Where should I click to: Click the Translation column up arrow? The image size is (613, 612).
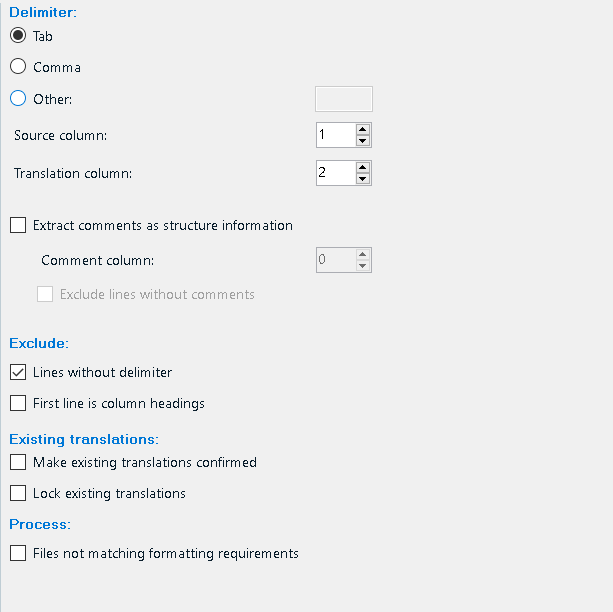click(363, 167)
